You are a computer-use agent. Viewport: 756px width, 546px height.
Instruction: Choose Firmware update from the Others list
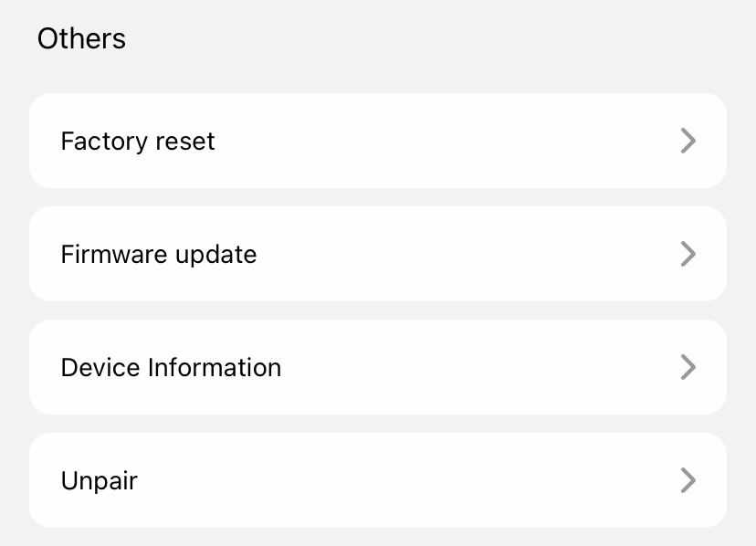[x=378, y=254]
